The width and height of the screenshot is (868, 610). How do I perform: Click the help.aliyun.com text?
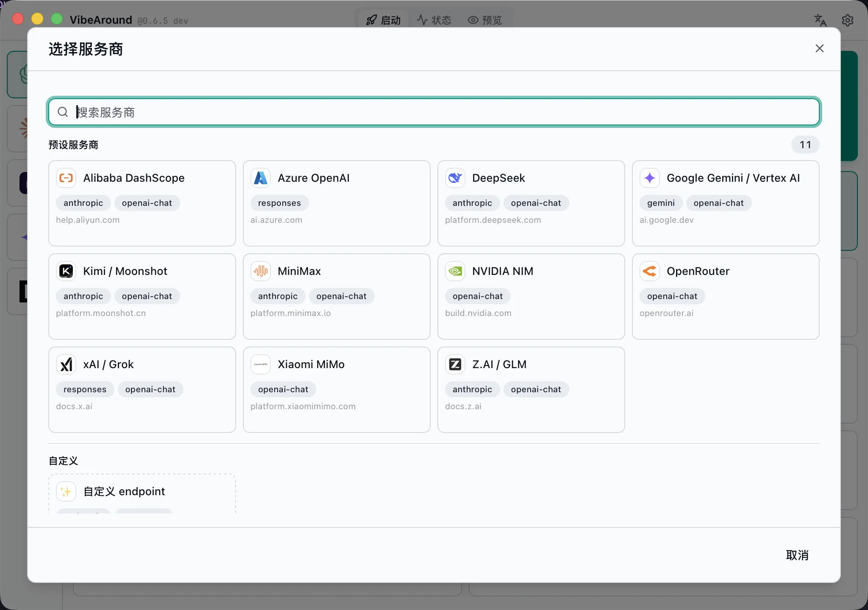(88, 220)
